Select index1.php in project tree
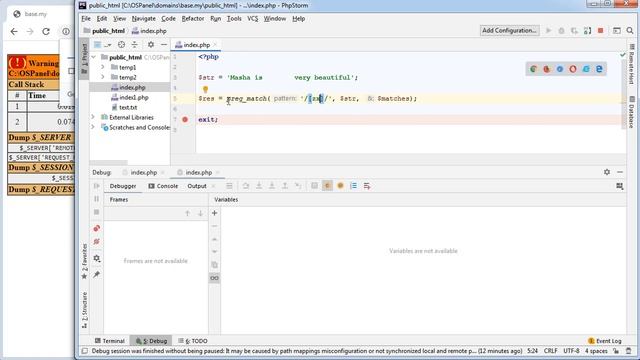The width and height of the screenshot is (640, 360). [129, 98]
